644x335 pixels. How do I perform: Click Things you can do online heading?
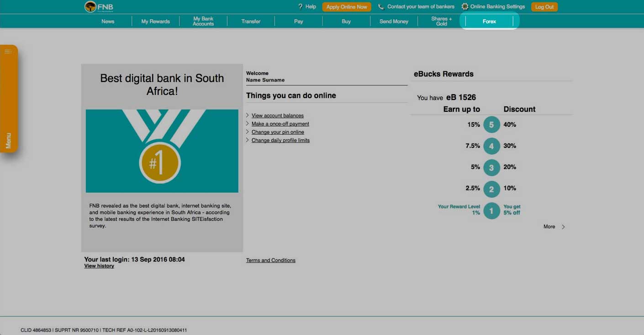[291, 95]
